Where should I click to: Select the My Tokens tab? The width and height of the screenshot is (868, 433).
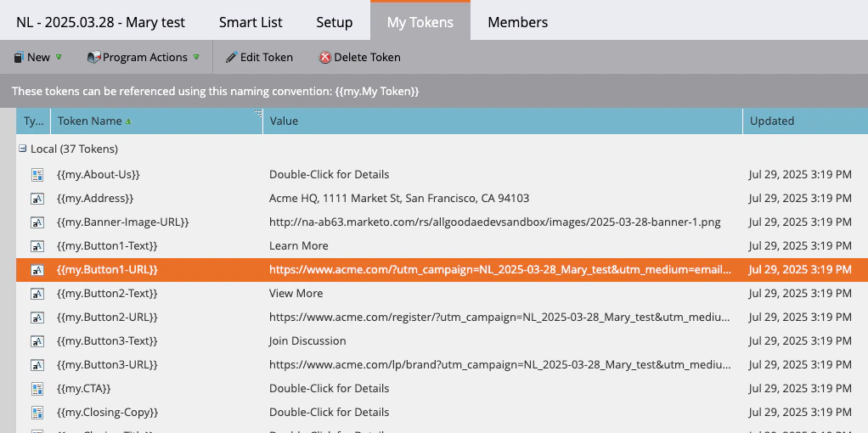point(420,22)
